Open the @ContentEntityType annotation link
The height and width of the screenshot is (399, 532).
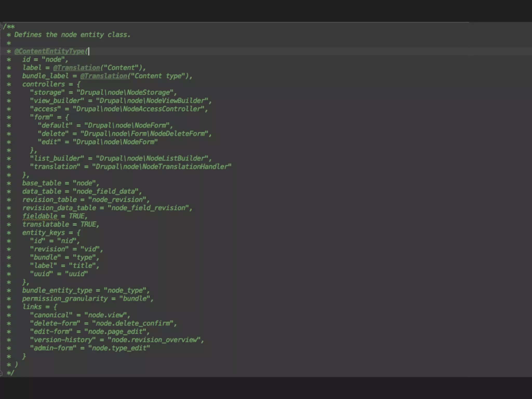(50, 51)
